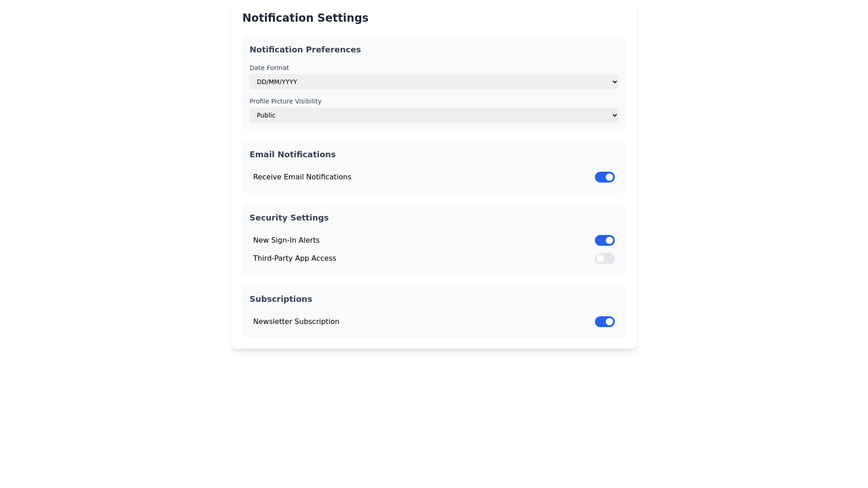Open the Date Format dropdown
The width and height of the screenshot is (868, 488).
coord(433,82)
